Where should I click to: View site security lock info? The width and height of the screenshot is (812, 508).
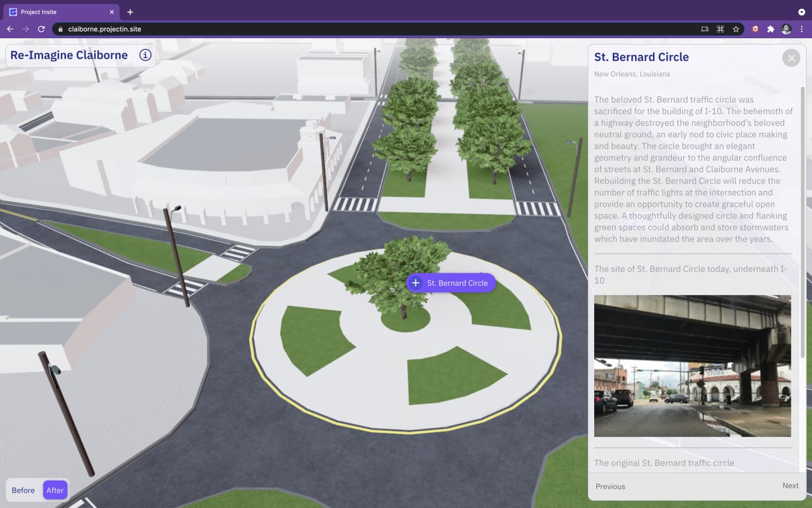coord(60,29)
